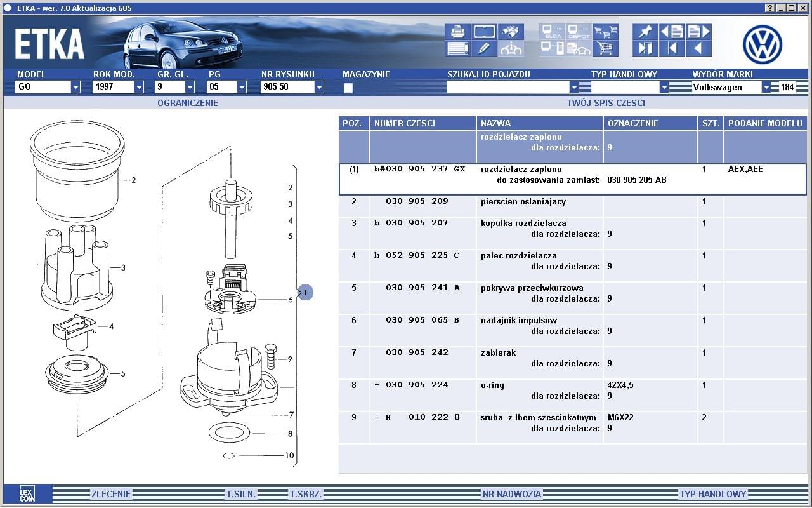The width and height of the screenshot is (812, 508).
Task: Open the WYBÓR MARKI Volkswagen dropdown
Action: coord(766,88)
